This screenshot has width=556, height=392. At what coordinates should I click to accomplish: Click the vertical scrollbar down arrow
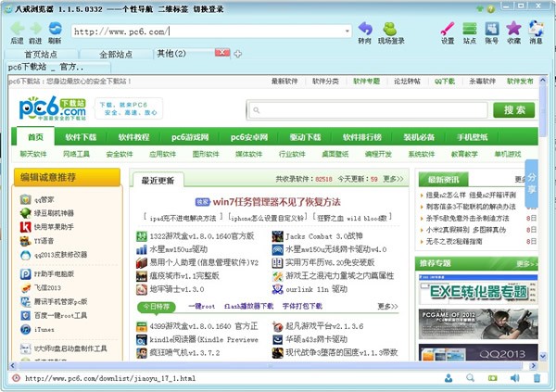[x=543, y=356]
